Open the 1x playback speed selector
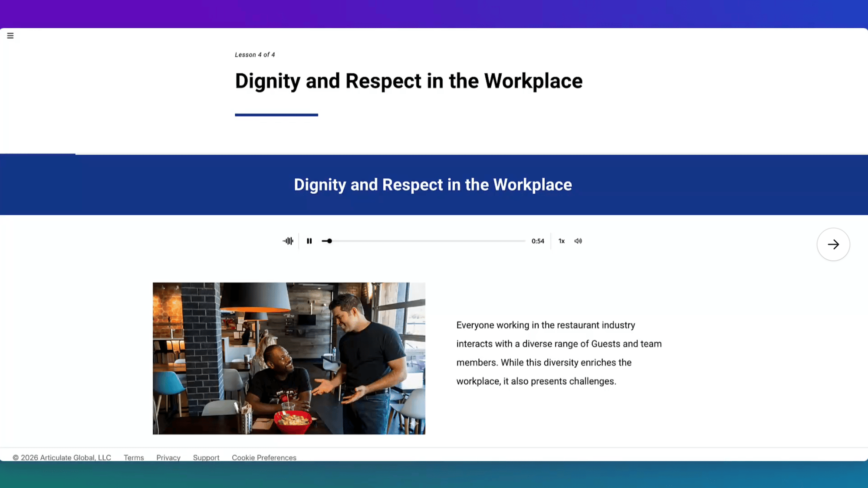The height and width of the screenshot is (488, 868). 561,241
